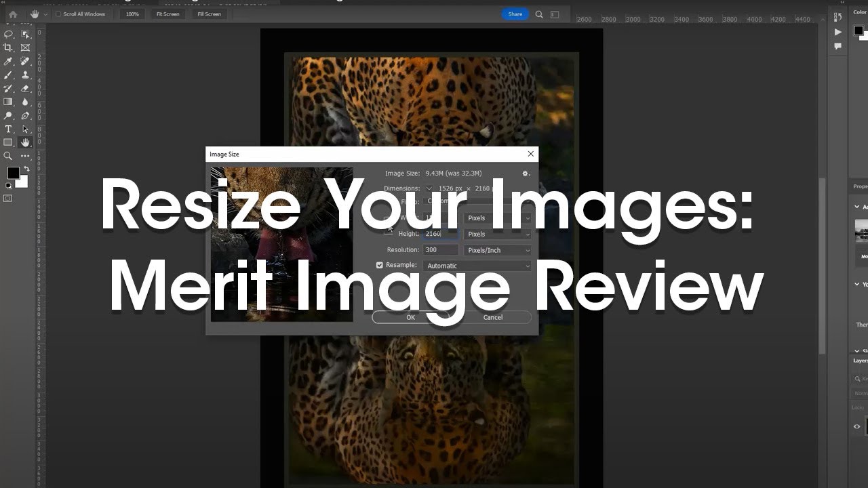This screenshot has height=488, width=868.
Task: Select the Rectangle shape tool
Action: [8, 142]
